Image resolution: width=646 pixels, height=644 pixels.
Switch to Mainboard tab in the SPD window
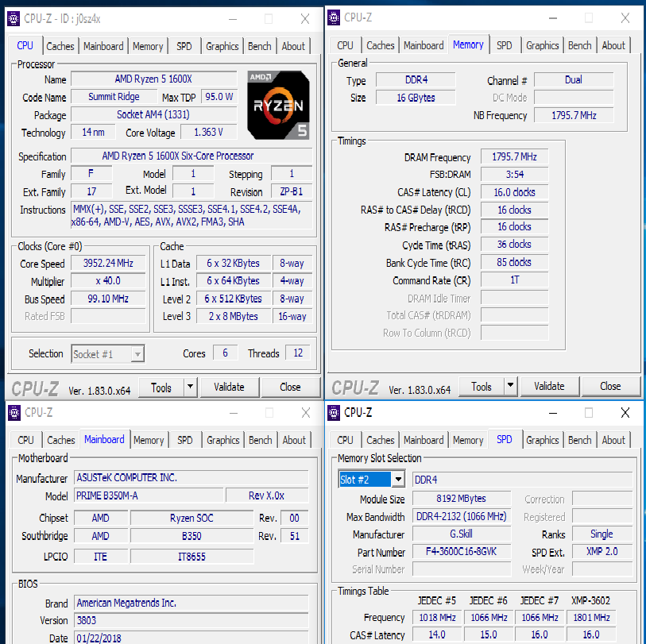point(424,440)
